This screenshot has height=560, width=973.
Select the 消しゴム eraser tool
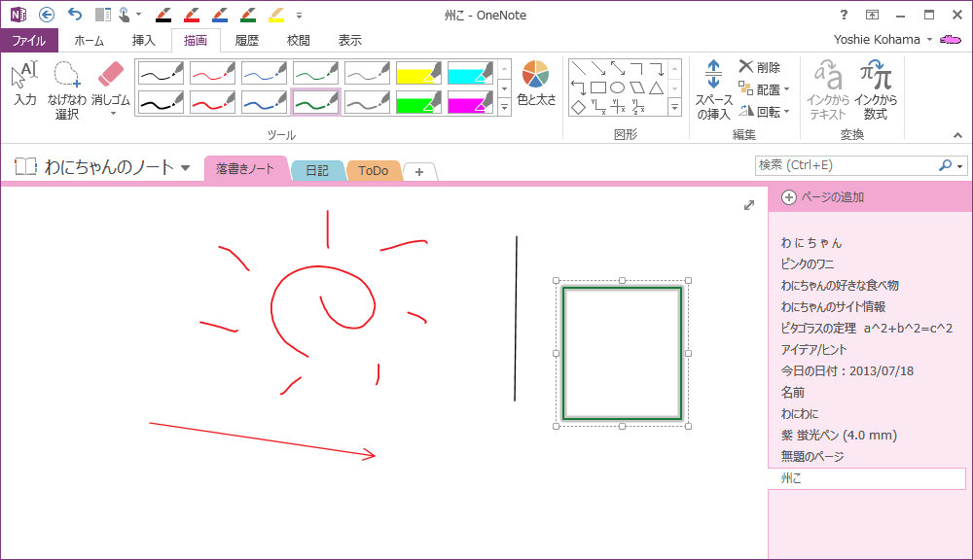coord(111,83)
